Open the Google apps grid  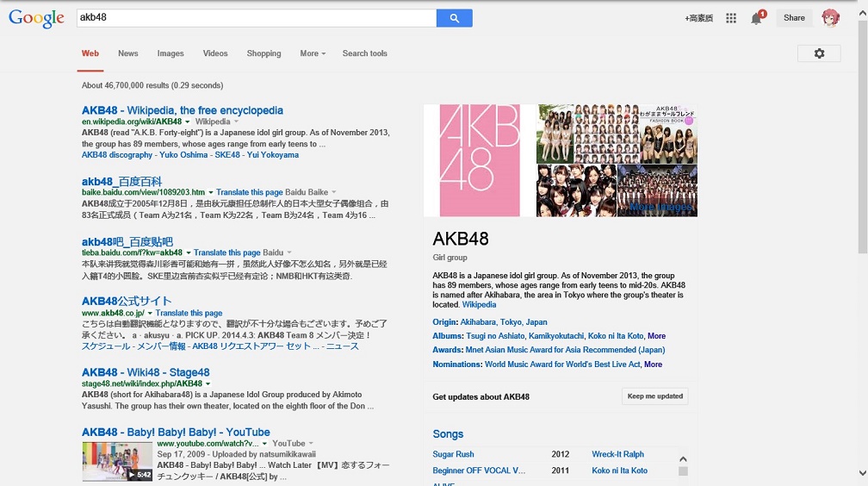point(731,18)
